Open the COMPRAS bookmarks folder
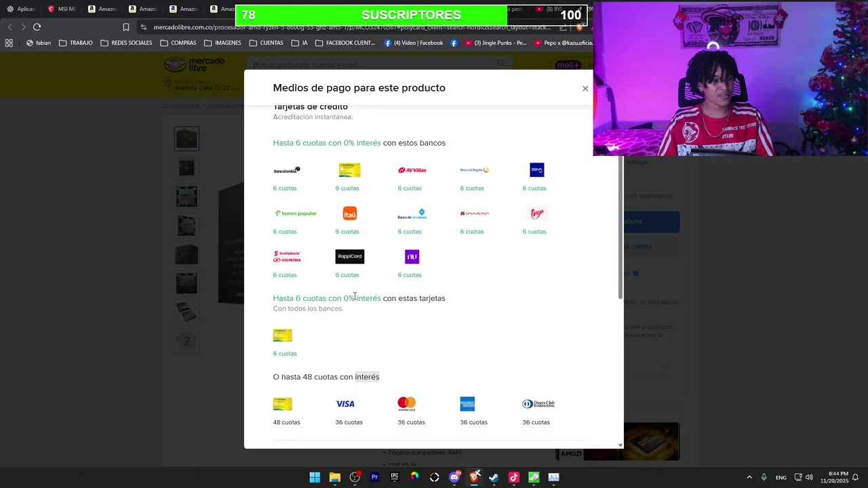The height and width of the screenshot is (488, 868). pos(178,43)
